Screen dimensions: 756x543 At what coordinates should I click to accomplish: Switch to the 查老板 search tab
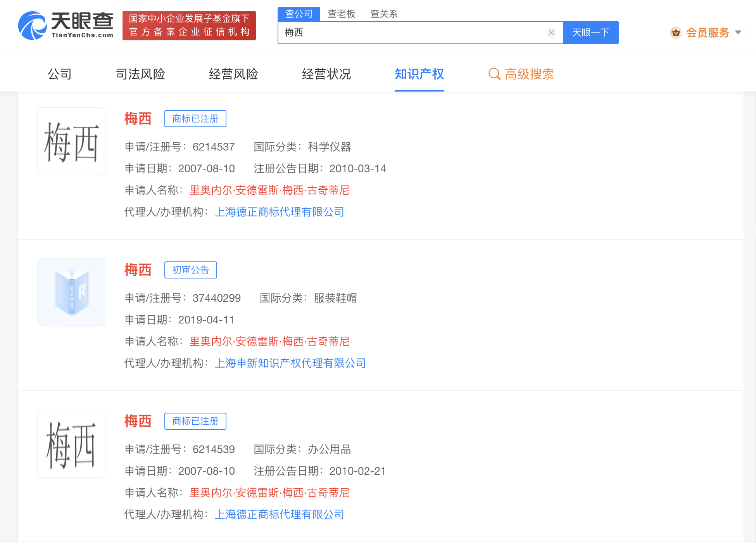click(x=342, y=14)
